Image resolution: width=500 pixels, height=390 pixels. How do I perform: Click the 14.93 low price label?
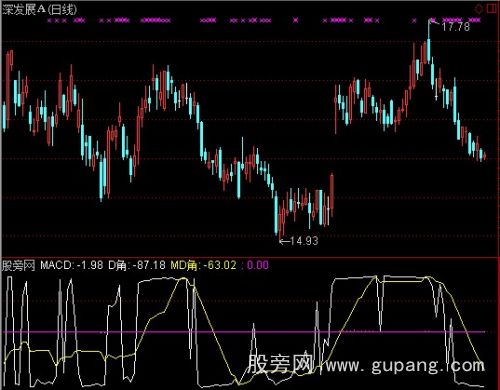pos(304,240)
